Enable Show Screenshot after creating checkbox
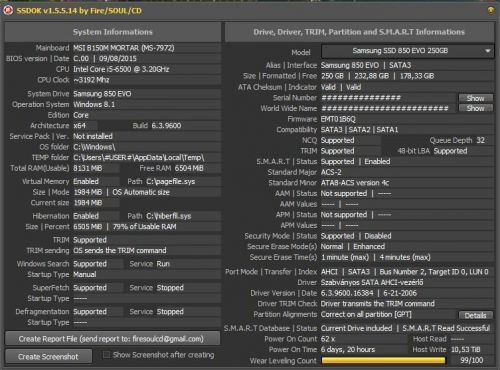This screenshot has width=500, height=370. click(106, 355)
